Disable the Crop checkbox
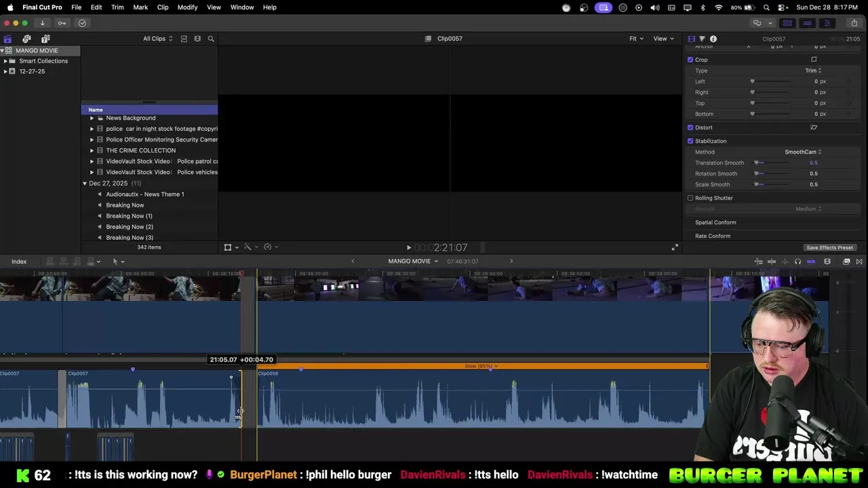The image size is (868, 488). coord(690,60)
